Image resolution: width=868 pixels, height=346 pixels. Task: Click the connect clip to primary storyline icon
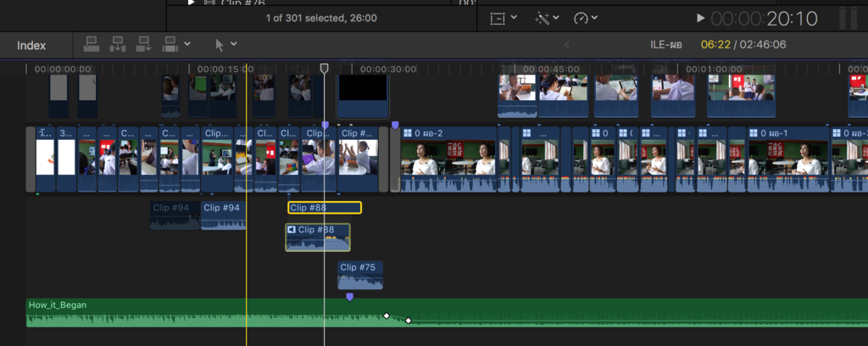pyautogui.click(x=93, y=44)
